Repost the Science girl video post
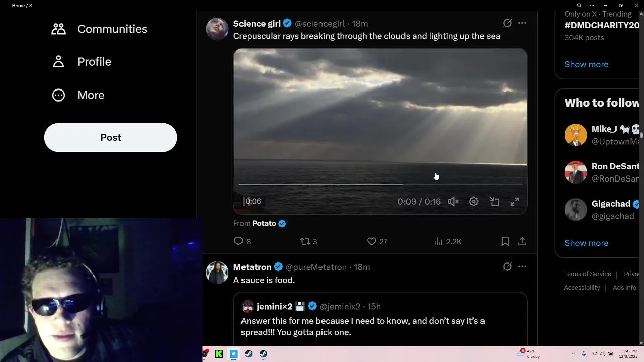644x362 pixels. (x=305, y=242)
